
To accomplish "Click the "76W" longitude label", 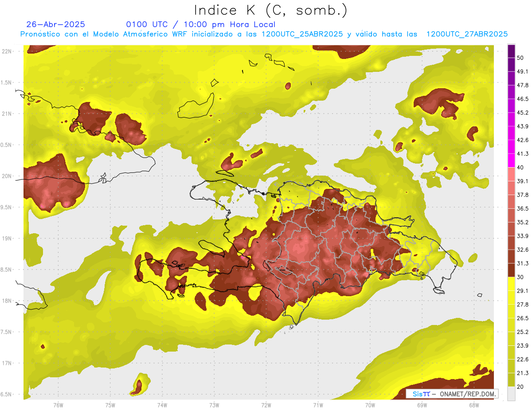I will pos(58,405).
